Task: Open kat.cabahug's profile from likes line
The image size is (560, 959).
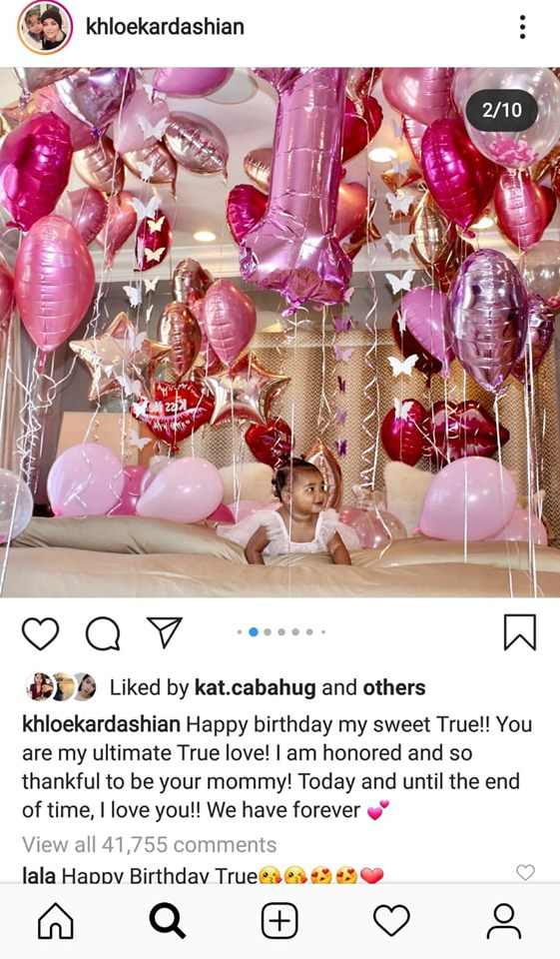Action: [x=255, y=687]
